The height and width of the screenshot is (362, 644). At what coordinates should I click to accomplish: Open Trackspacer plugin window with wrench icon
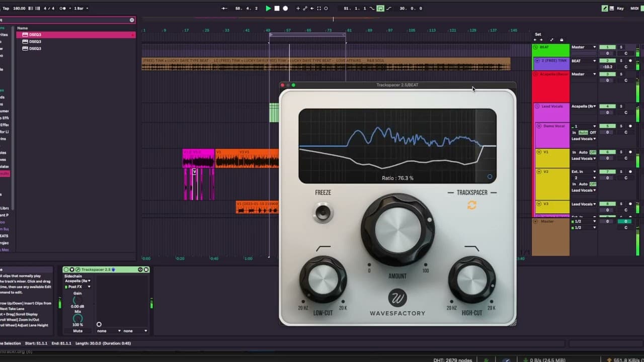(77, 270)
